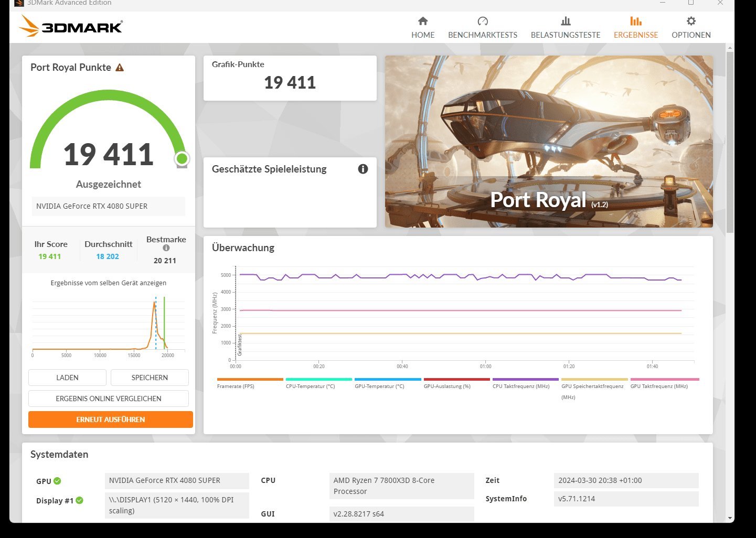This screenshot has height=538, width=756.
Task: Click the Grafiktest marker on the monitoring graph
Action: click(240, 345)
